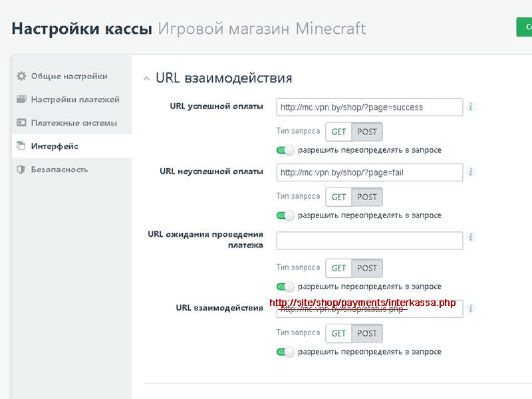Click the icon beside Платежные системы
This screenshot has width=532, height=399.
(21, 123)
